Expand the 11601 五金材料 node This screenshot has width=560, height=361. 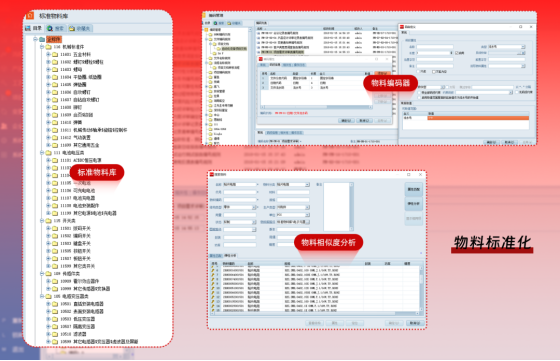click(48, 54)
